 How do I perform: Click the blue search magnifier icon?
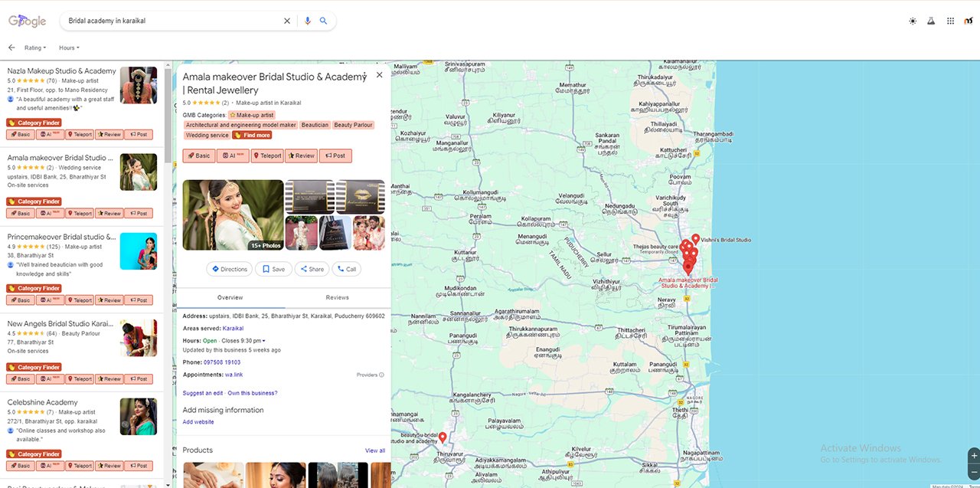pyautogui.click(x=323, y=21)
